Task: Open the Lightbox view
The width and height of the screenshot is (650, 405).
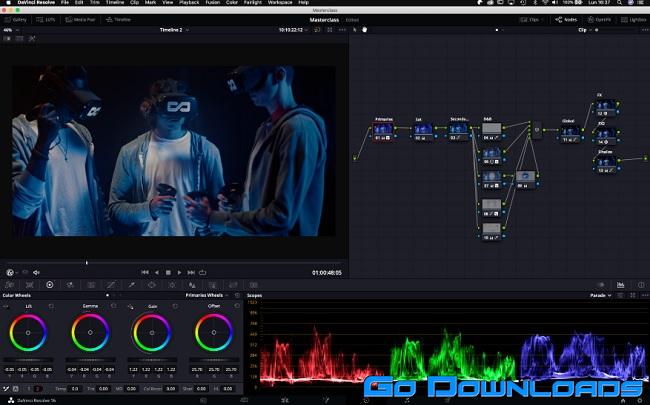Action: pos(634,19)
